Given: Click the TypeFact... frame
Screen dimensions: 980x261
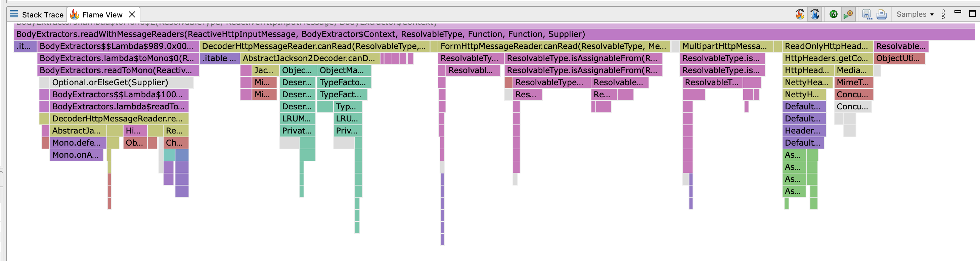Looking at the screenshot, I should point(342,95).
